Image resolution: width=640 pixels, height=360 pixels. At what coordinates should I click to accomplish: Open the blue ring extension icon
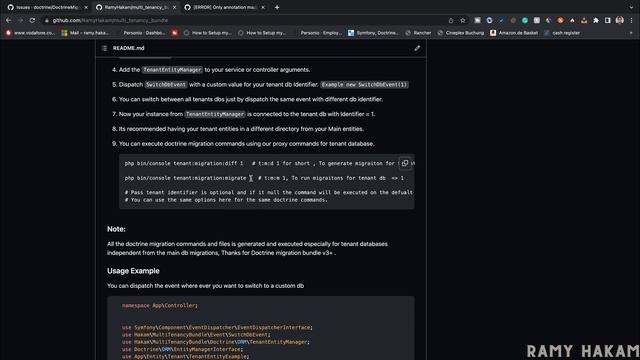(x=489, y=20)
